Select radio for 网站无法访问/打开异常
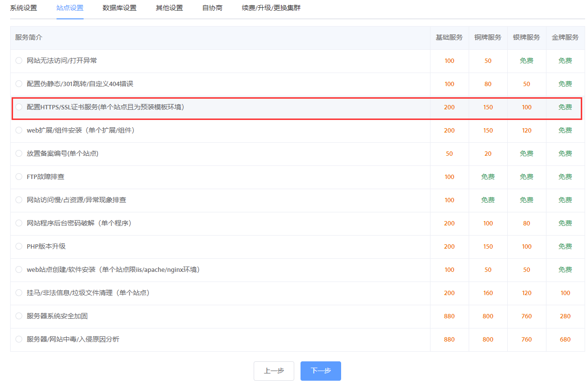Image resolution: width=588 pixels, height=387 pixels. (19, 60)
